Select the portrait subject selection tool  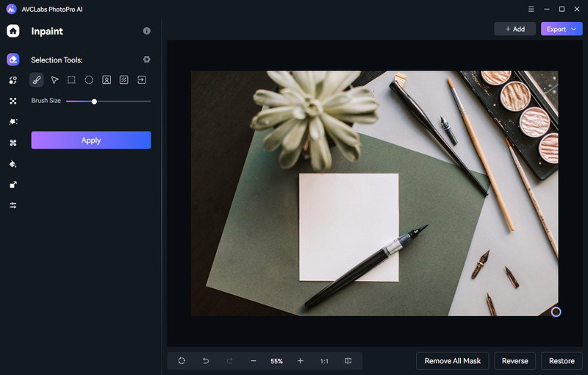click(x=107, y=80)
